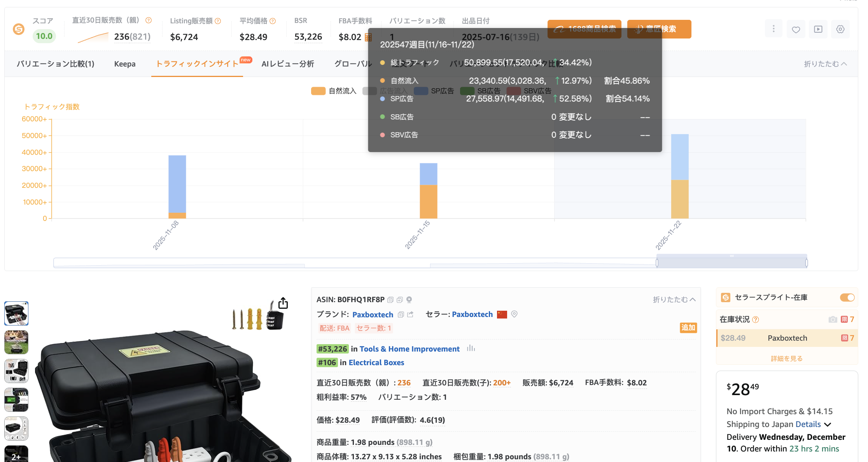Toggle the SP広告 legend in the chart

click(443, 91)
